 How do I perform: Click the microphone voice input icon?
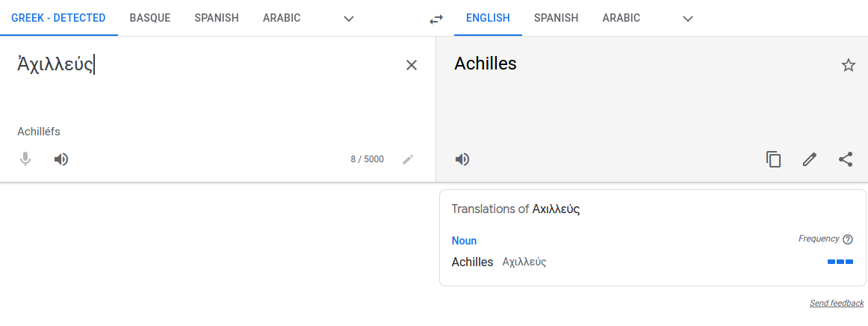25,160
